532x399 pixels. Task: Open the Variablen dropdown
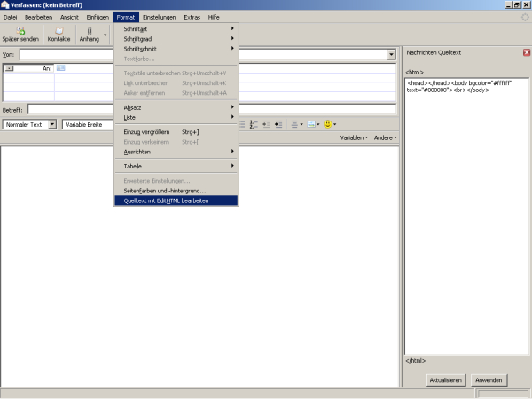click(354, 137)
